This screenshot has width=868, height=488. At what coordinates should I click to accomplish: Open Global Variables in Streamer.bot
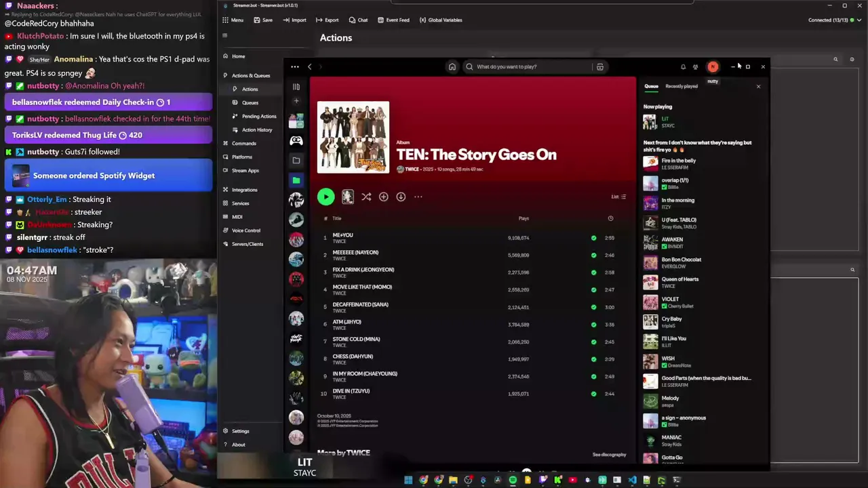point(441,20)
